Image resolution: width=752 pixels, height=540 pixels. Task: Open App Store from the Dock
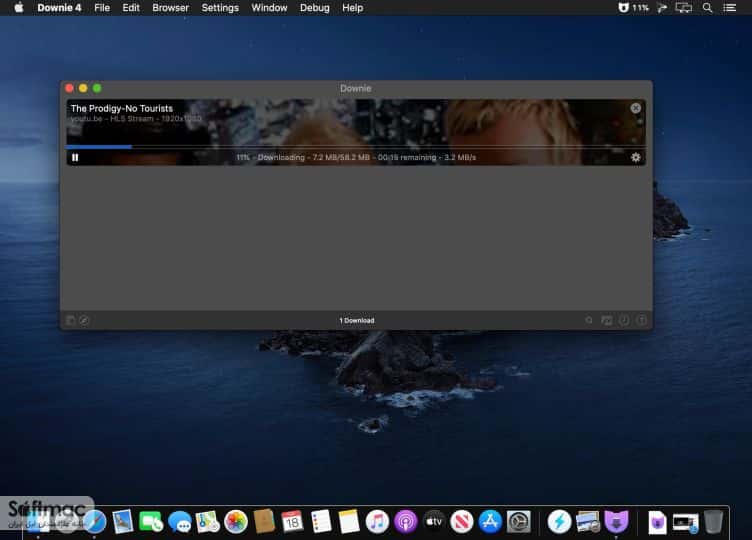(490, 522)
